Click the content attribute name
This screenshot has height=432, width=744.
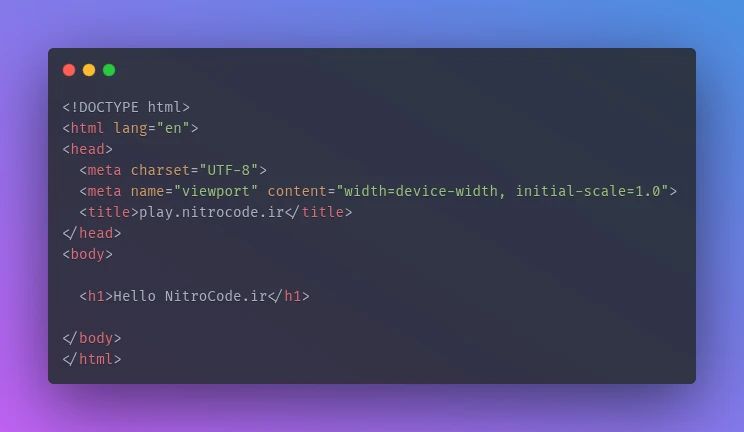point(297,191)
